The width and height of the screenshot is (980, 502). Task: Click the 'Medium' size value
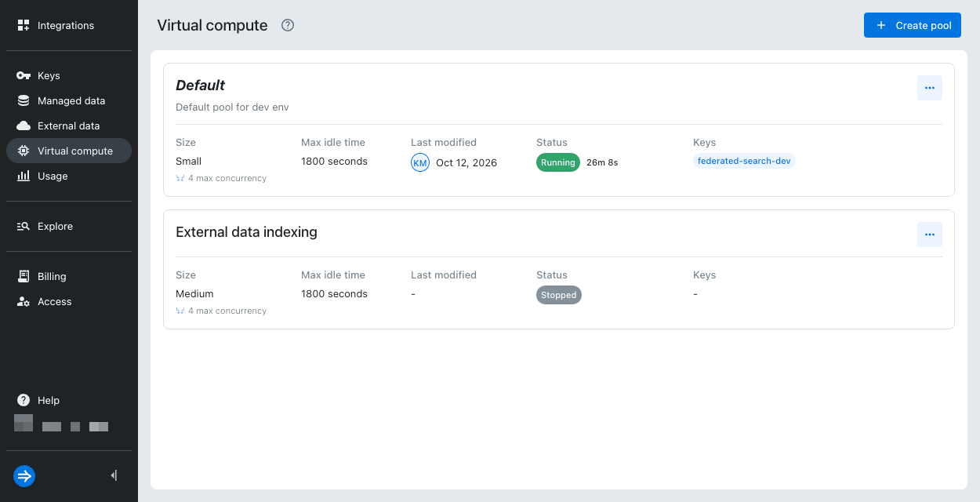(x=194, y=293)
